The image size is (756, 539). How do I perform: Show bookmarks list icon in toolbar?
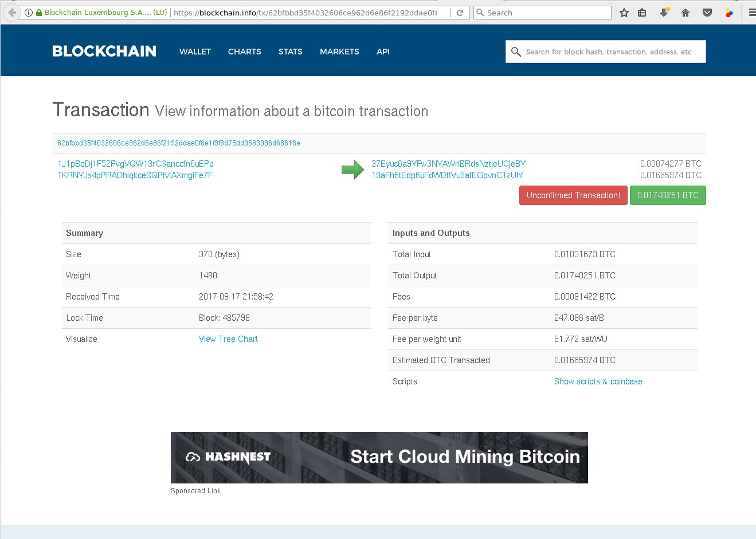point(643,12)
